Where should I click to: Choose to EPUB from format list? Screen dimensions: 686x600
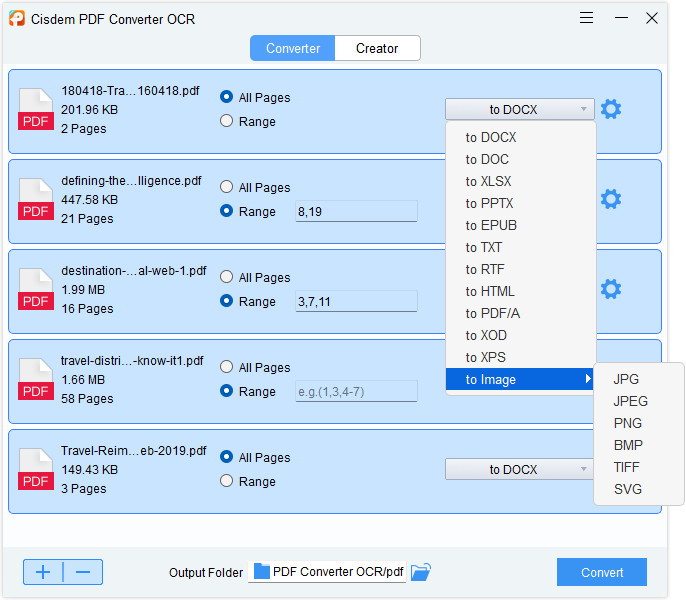[x=521, y=225]
